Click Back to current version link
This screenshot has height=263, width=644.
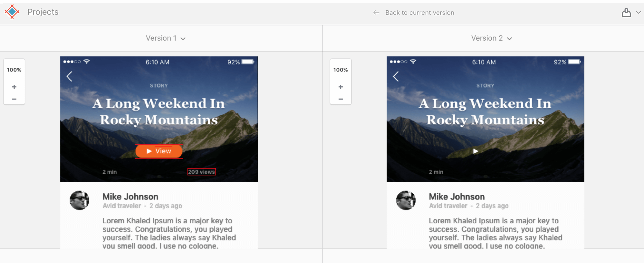click(419, 13)
